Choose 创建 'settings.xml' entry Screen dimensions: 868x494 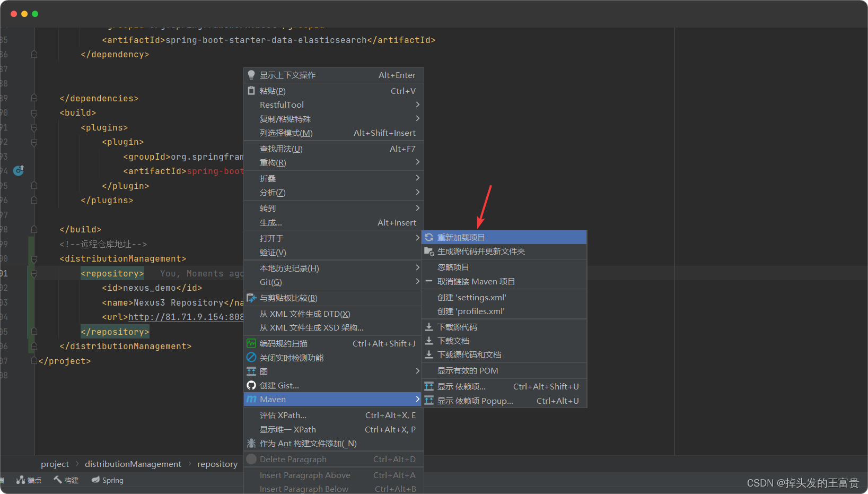(504, 297)
